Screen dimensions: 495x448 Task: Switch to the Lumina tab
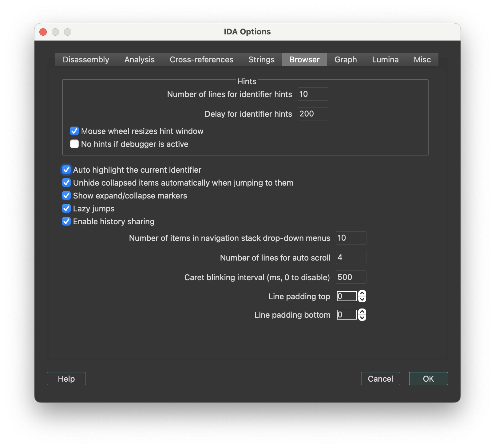[x=385, y=59]
